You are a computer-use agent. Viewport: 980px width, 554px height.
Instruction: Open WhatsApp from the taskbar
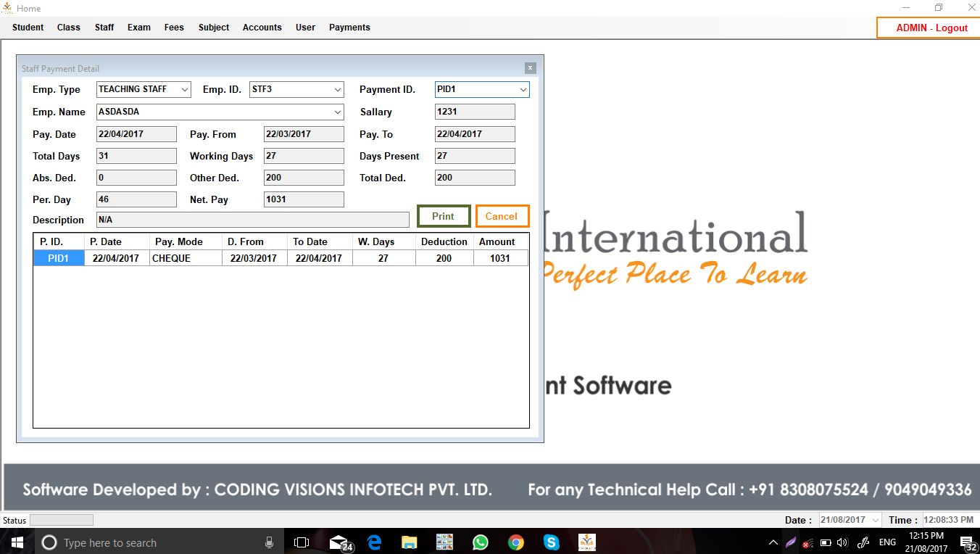click(480, 542)
